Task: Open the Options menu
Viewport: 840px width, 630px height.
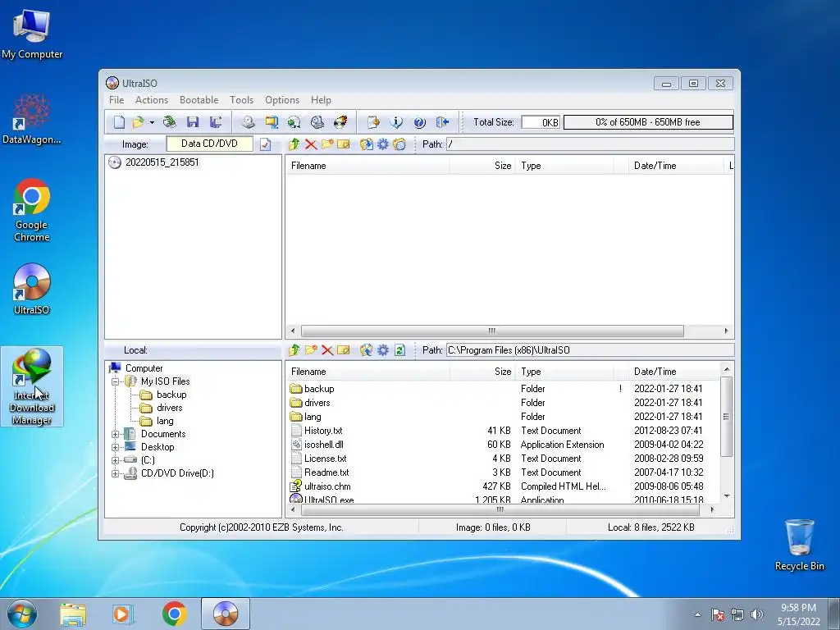Action: pyautogui.click(x=282, y=100)
